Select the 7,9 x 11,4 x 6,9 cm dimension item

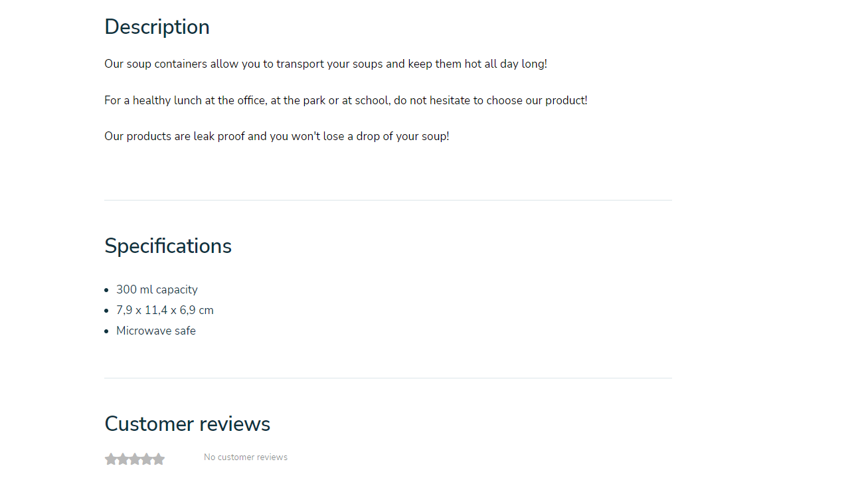coord(165,310)
